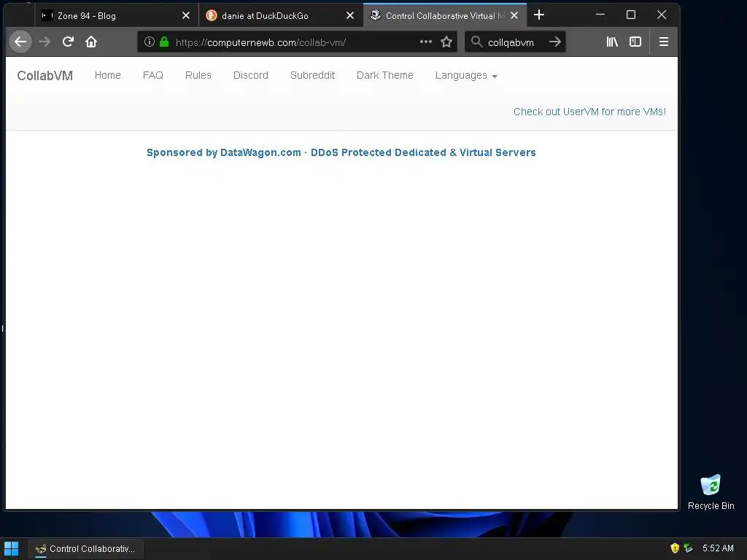Visit the Subreddit link
Viewport: 747px width, 560px height.
312,75
